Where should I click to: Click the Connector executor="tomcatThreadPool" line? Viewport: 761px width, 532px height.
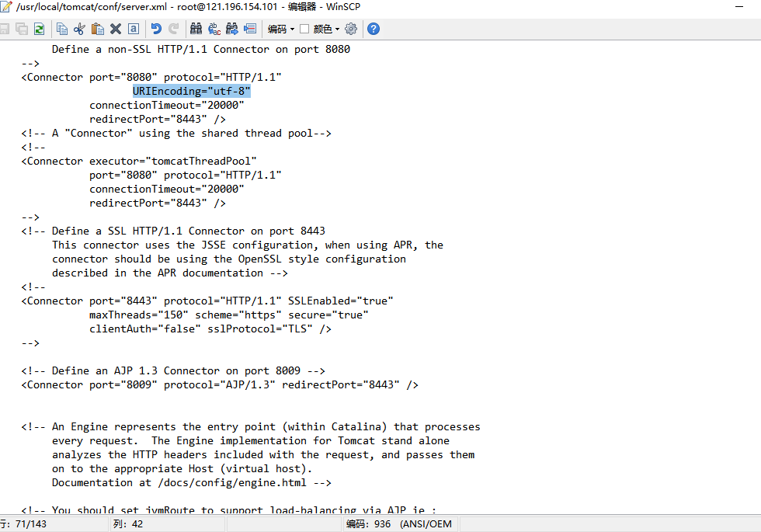point(139,162)
